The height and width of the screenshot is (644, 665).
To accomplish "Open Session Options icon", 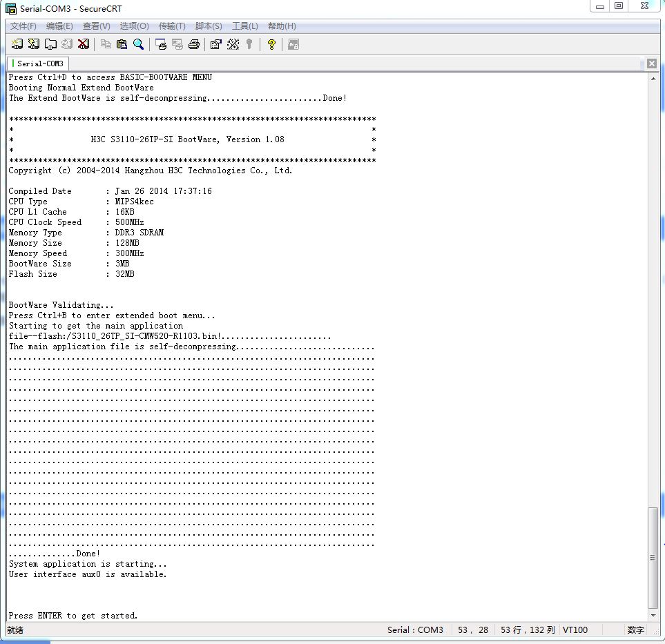I will (x=216, y=44).
